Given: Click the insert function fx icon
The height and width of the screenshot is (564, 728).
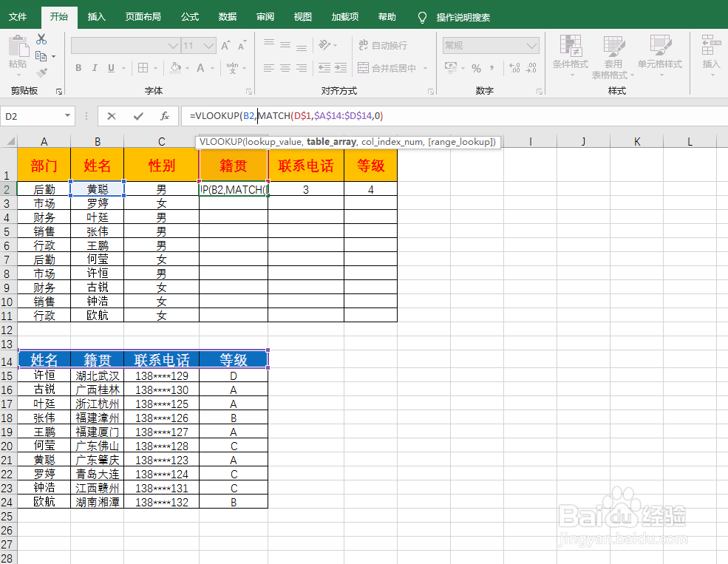Looking at the screenshot, I should (x=164, y=116).
